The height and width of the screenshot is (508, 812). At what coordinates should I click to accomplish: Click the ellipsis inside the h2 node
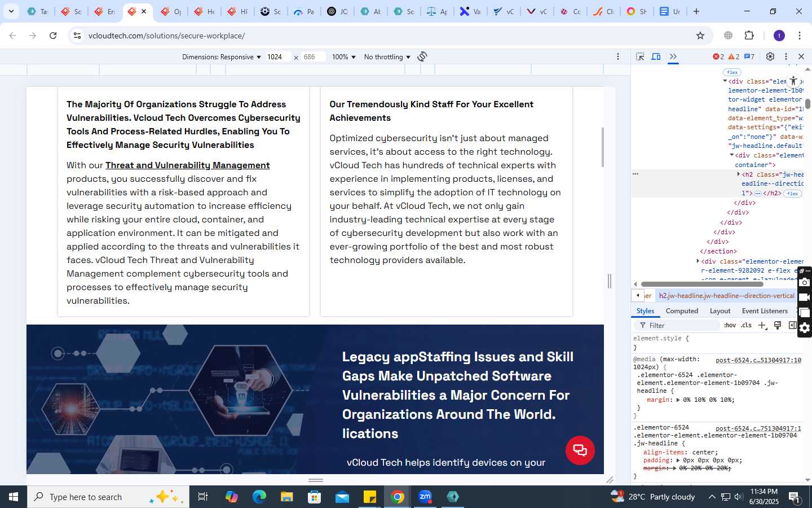[x=757, y=194]
